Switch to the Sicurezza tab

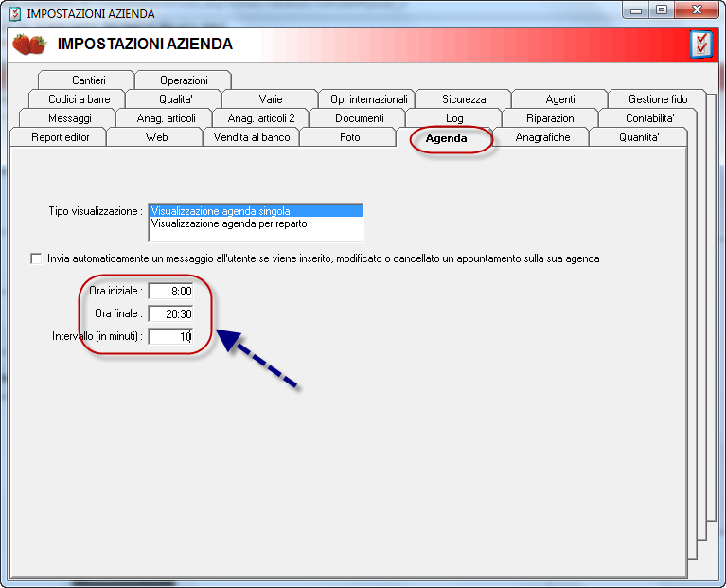tap(463, 99)
